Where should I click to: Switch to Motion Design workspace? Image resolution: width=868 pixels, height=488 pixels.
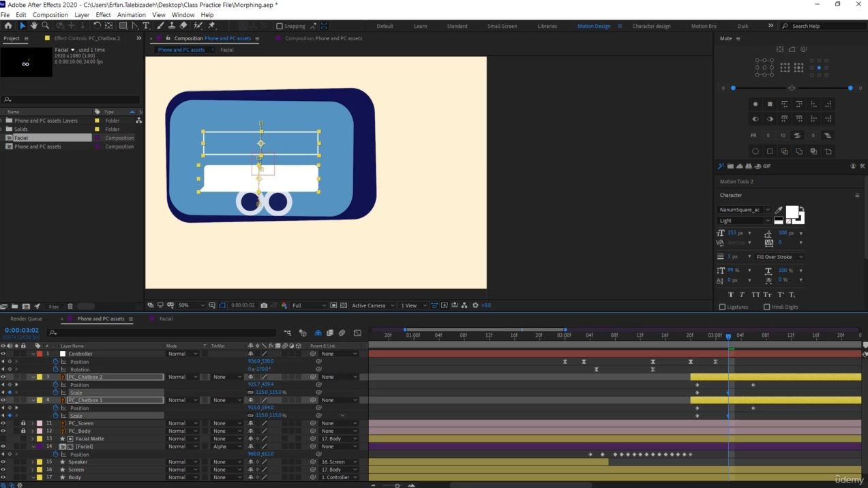(593, 26)
